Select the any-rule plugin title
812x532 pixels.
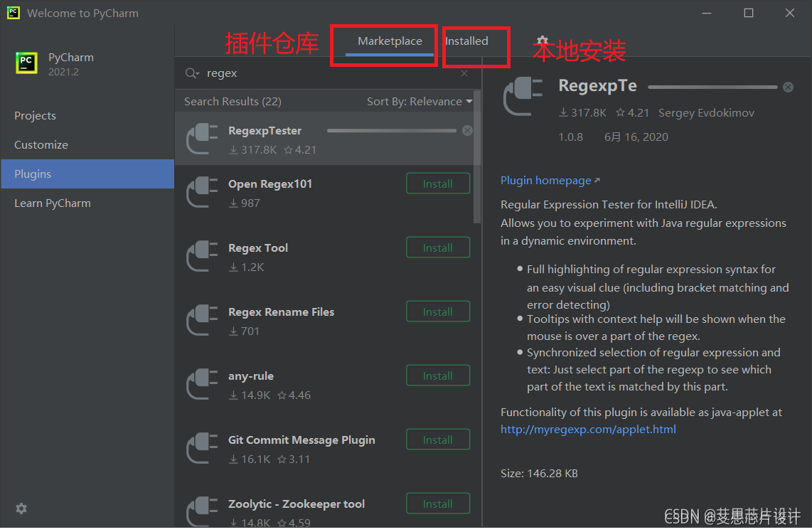pos(251,376)
